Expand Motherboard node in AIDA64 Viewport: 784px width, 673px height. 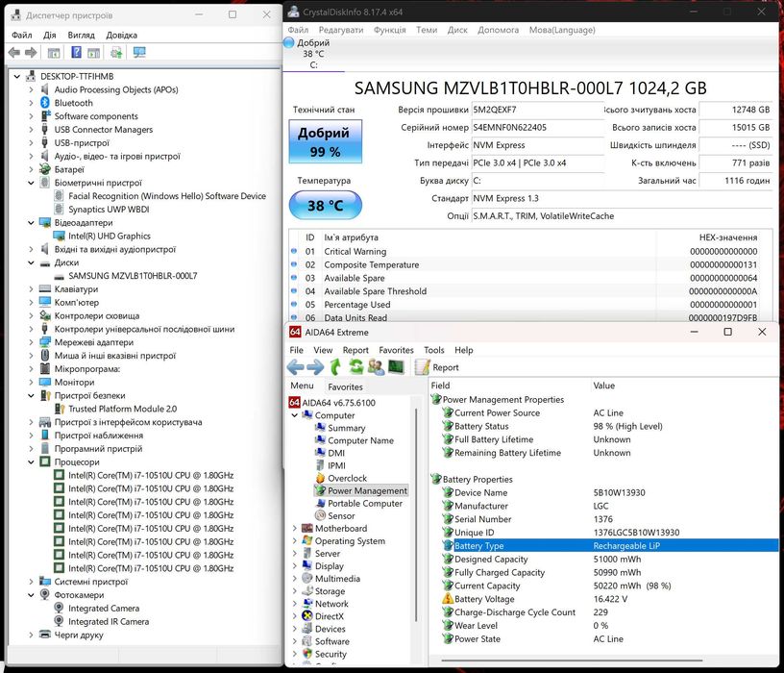click(x=295, y=529)
